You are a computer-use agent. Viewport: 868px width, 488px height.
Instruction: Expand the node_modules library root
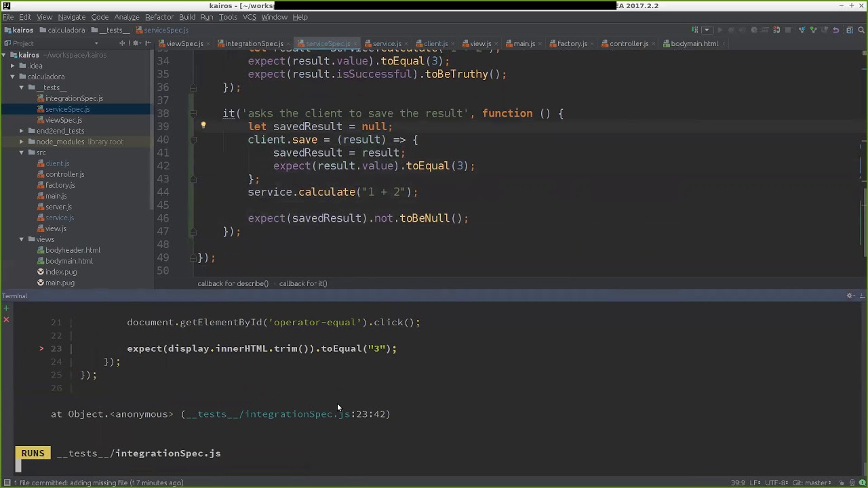(x=22, y=142)
